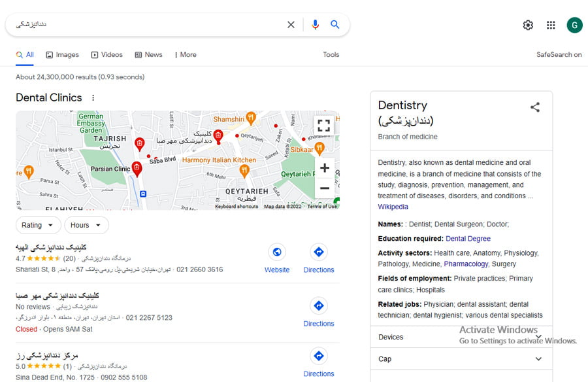
Task: Open the Pharmacology link
Action: pyautogui.click(x=466, y=264)
